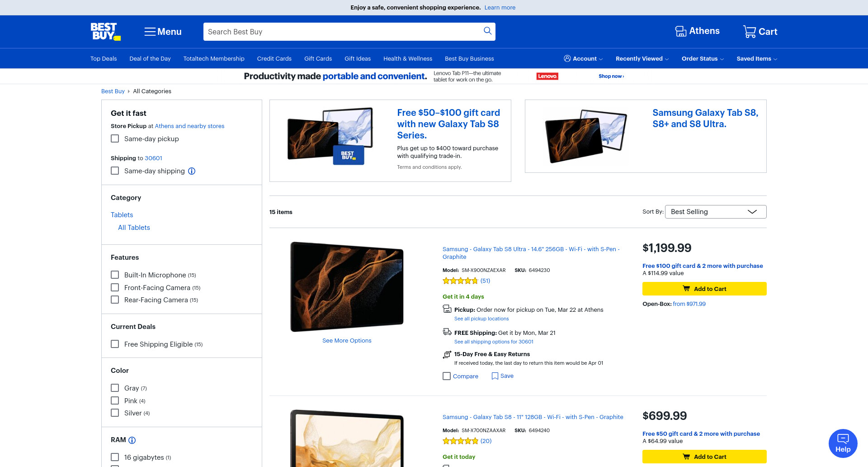Go to Deal of the Day

pyautogui.click(x=150, y=59)
